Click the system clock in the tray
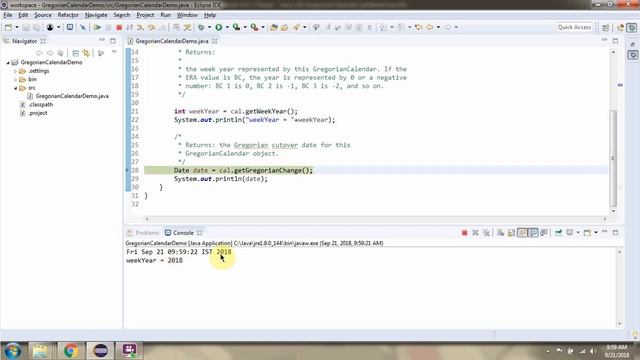Screen dimensions: 640x360 [x=616, y=351]
